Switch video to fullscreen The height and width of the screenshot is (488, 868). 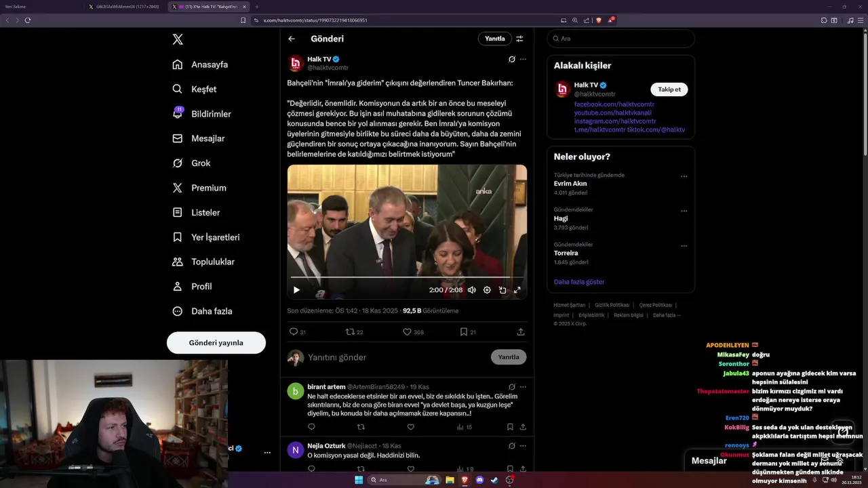(x=517, y=290)
